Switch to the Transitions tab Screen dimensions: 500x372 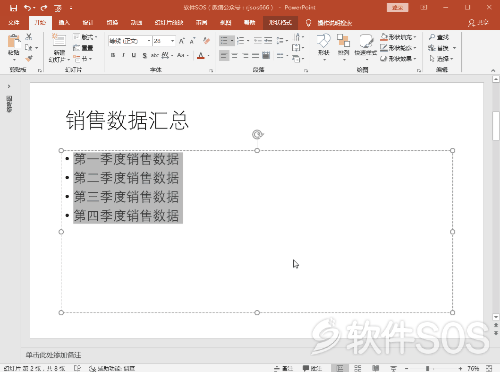click(x=112, y=22)
